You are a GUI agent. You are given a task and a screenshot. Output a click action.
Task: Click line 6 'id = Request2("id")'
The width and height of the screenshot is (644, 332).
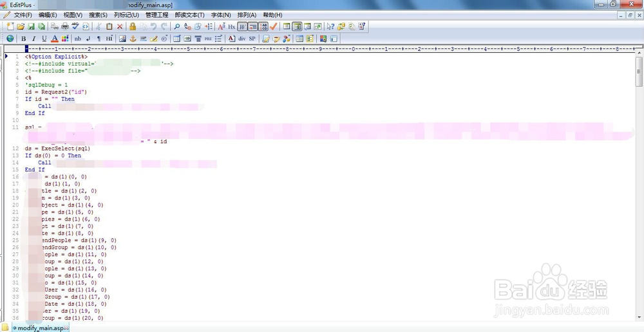click(56, 92)
